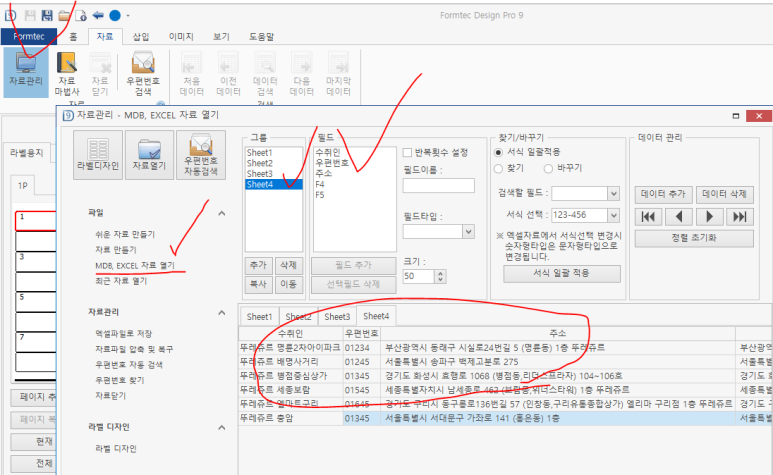Viewport: 773px width, 475px height.
Task: Click the 자료열기 folder icon button
Action: click(149, 155)
